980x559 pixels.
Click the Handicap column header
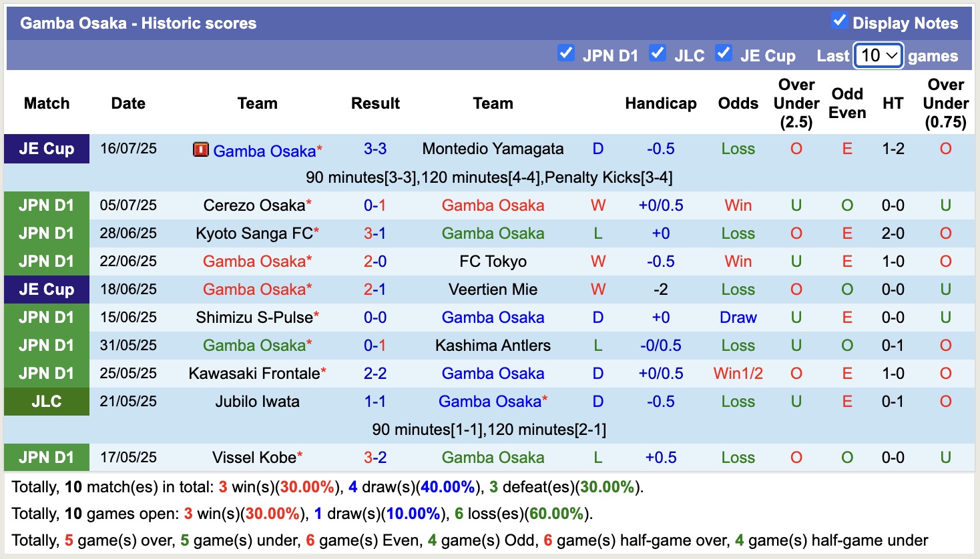pos(660,103)
